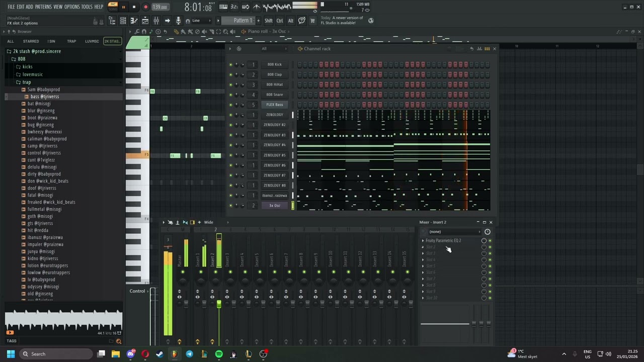Open mixer input (none) dropdown
Image resolution: width=644 pixels, height=362 pixels.
click(x=454, y=232)
